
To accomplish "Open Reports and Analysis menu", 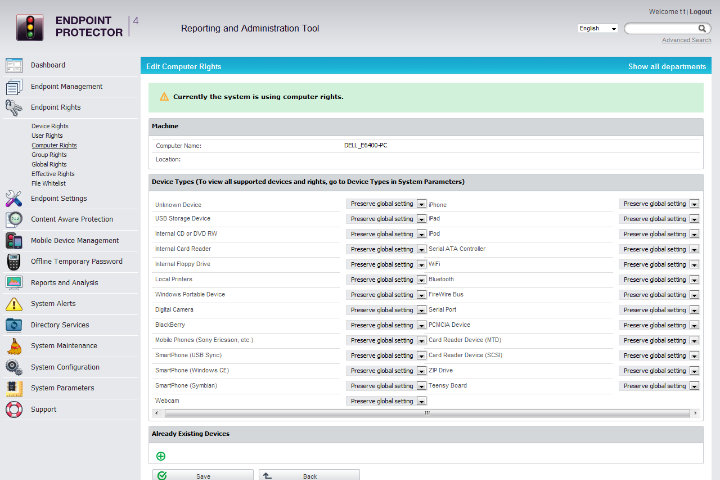I will pos(64,283).
